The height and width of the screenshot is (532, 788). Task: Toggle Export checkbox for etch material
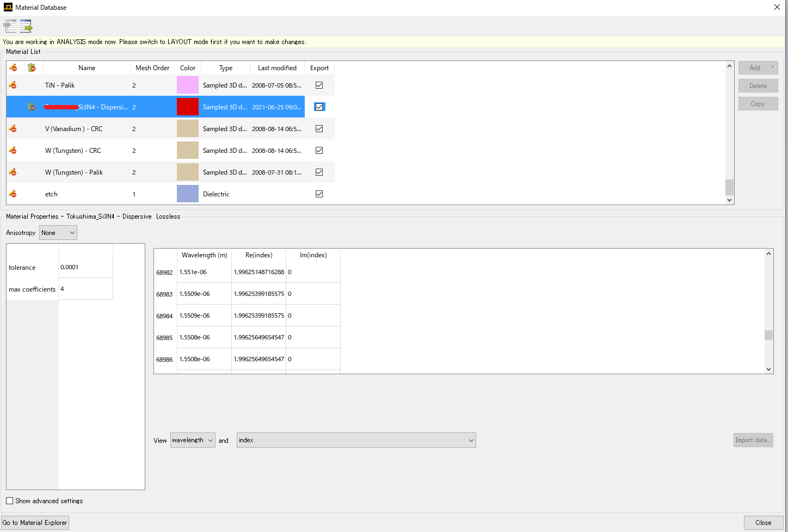[319, 194]
